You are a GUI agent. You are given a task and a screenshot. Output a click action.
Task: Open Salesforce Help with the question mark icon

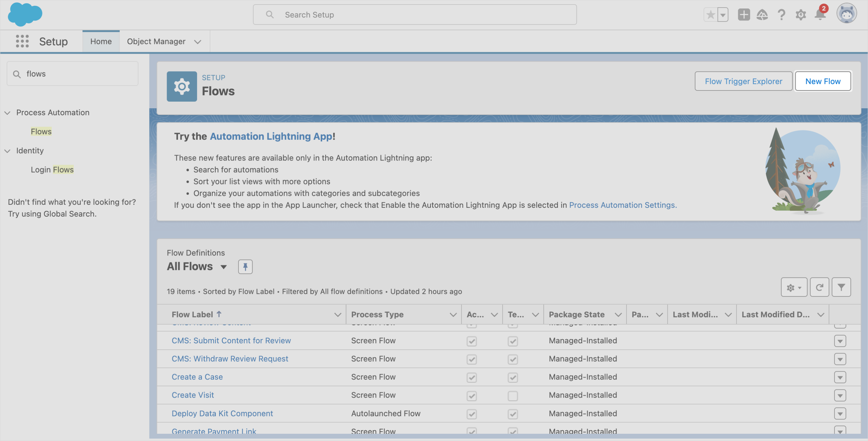click(782, 14)
